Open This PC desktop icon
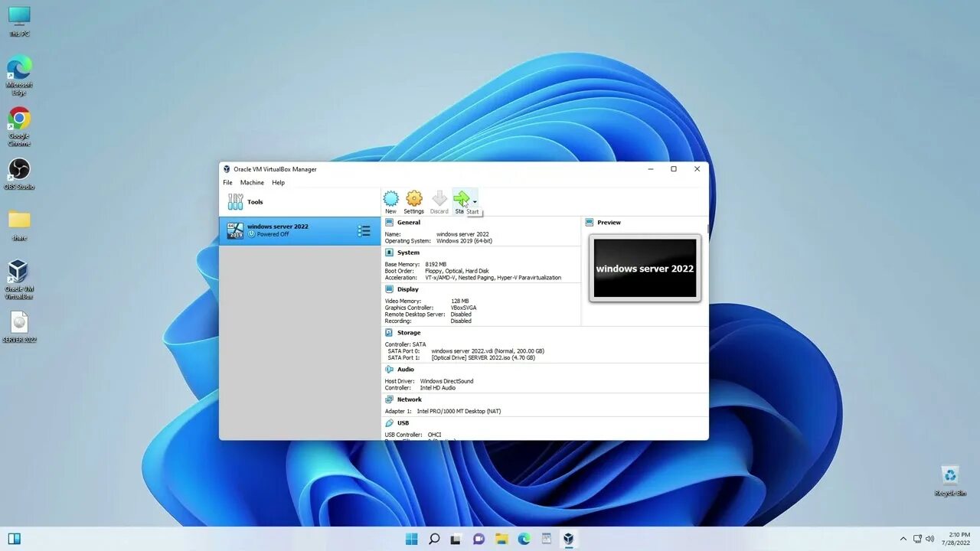This screenshot has width=980, height=551. [x=19, y=21]
